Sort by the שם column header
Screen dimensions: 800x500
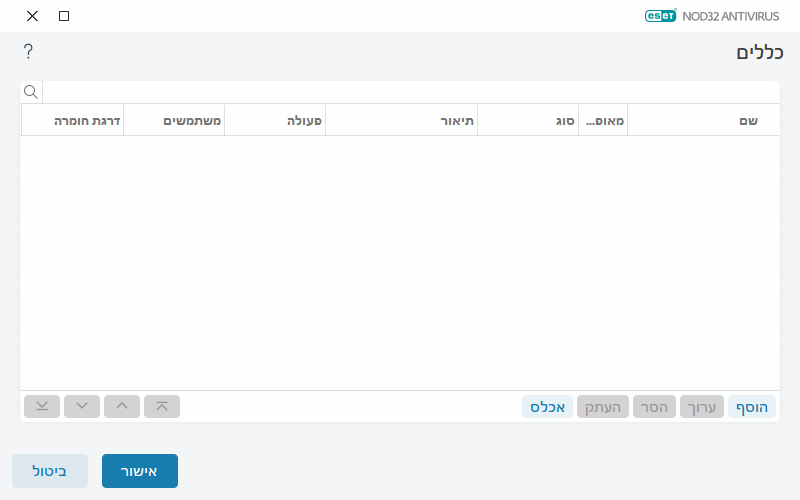[703, 120]
